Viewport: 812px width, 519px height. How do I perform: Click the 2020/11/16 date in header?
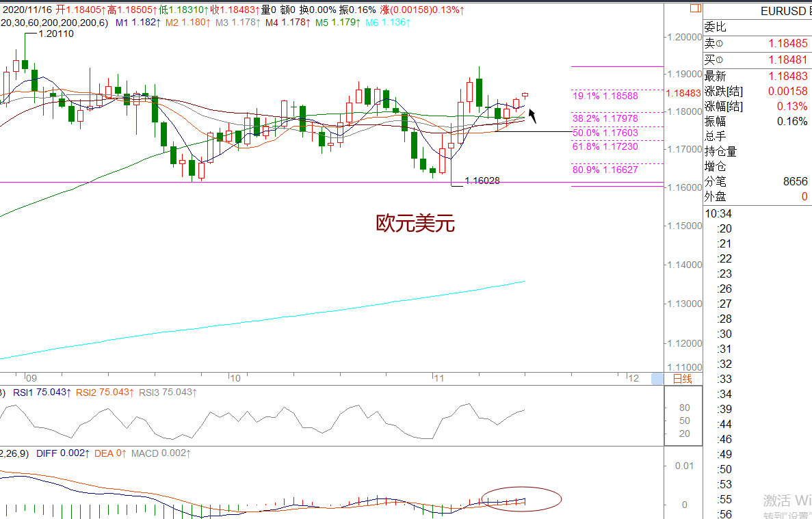[x=27, y=10]
